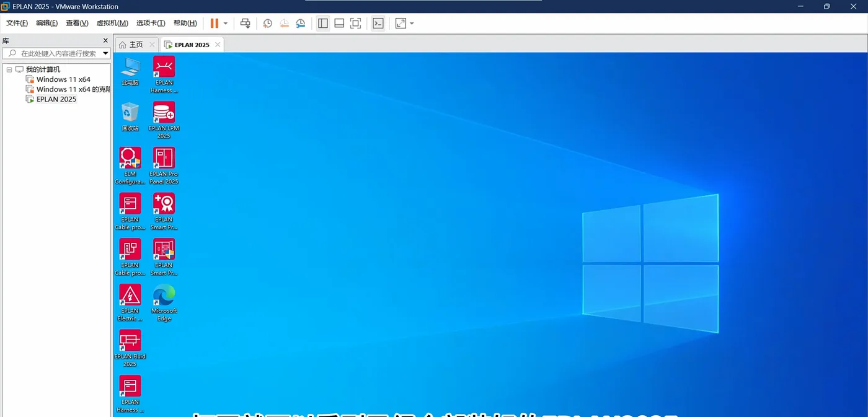Select EPLAN Cable pro icon with circuit symbol
The height and width of the screenshot is (417, 868).
[130, 257]
